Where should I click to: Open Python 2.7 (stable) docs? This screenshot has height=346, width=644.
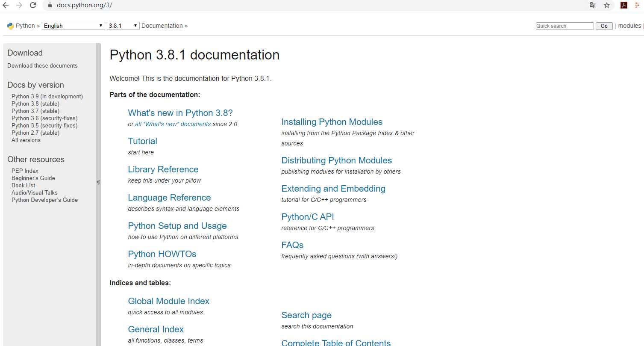pyautogui.click(x=35, y=133)
